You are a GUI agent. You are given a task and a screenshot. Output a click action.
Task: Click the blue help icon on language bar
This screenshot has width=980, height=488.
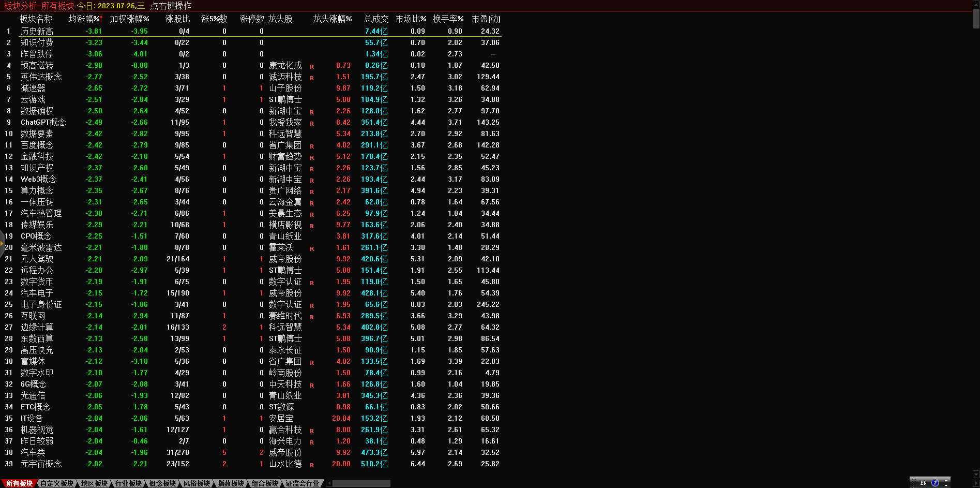pyautogui.click(x=935, y=483)
